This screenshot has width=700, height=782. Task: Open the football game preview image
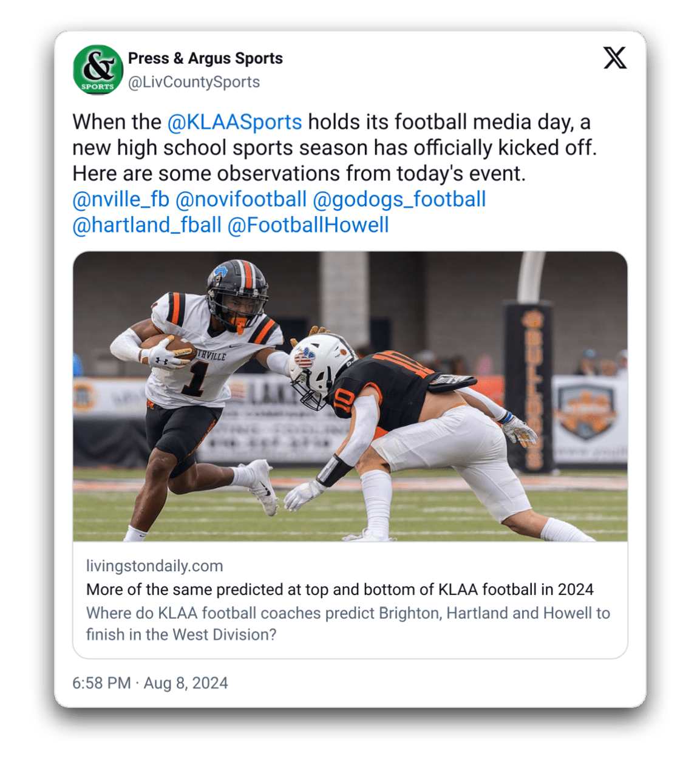[x=350, y=396]
